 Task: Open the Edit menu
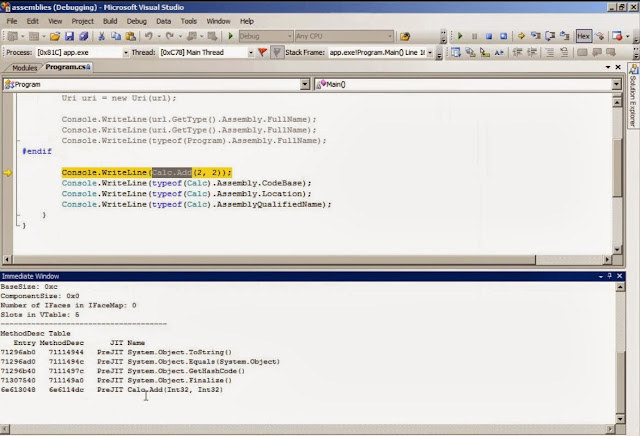[32, 21]
